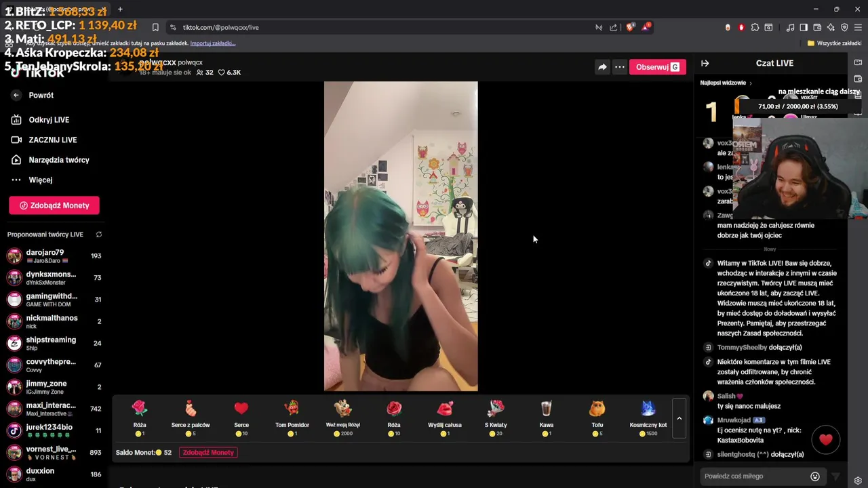The image size is (868, 488).
Task: Send the Weź moją Różę gift
Action: click(343, 418)
